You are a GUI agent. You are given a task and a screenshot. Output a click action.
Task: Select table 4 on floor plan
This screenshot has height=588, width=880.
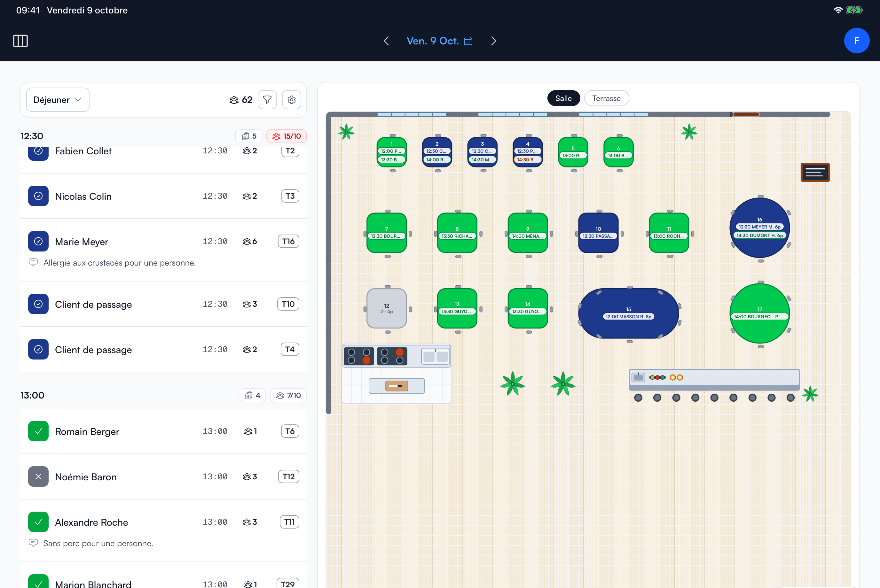click(x=528, y=152)
